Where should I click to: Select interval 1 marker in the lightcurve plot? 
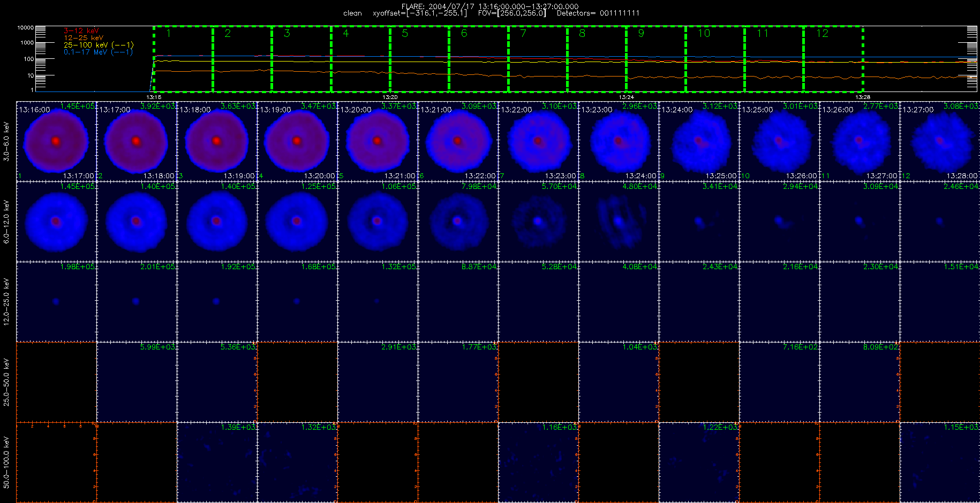[169, 34]
